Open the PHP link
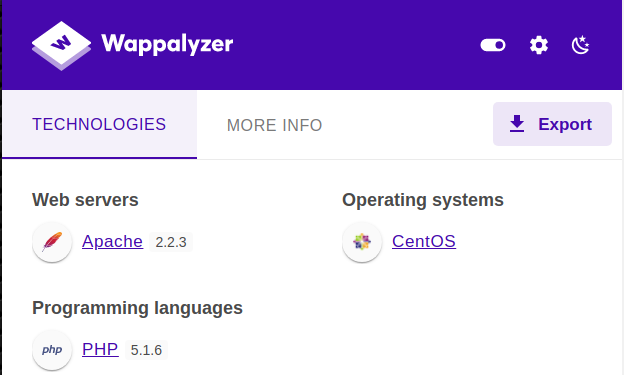624x375 pixels. 100,349
